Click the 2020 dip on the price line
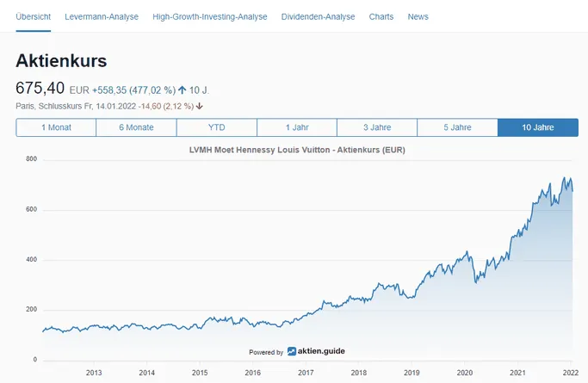588x383 pixels. pyautogui.click(x=476, y=281)
